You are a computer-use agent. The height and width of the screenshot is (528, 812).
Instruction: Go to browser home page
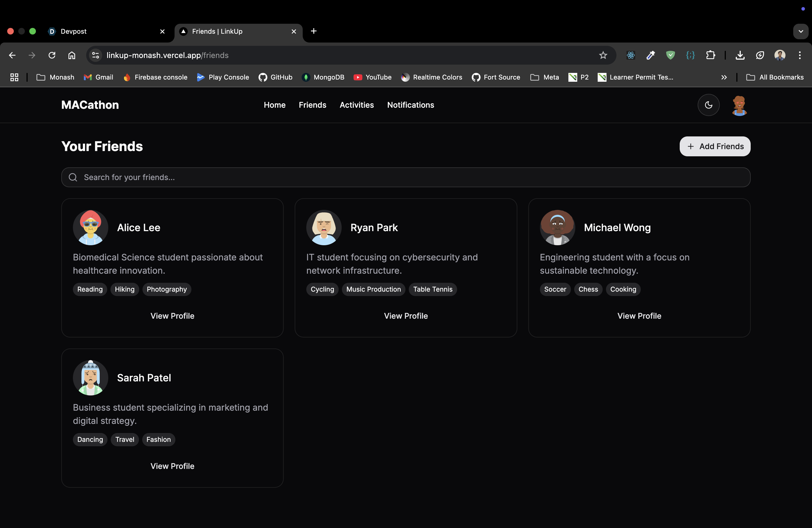(72, 55)
